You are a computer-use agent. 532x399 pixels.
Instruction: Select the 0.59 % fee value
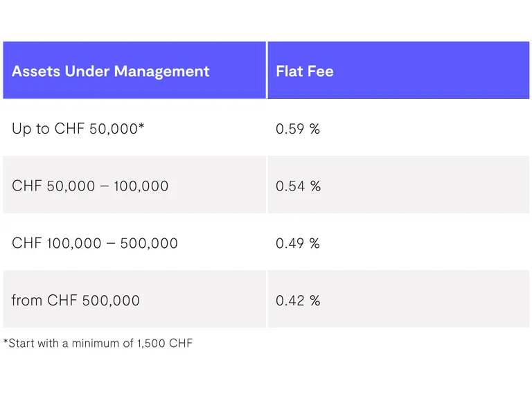(298, 129)
